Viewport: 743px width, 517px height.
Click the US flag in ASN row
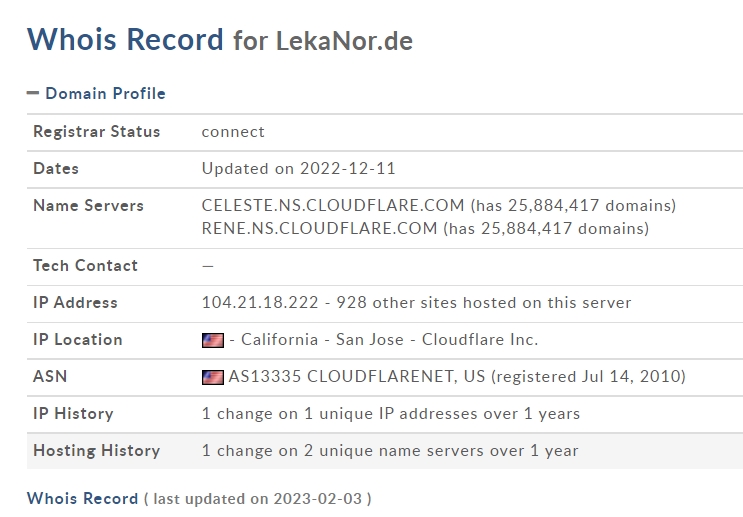213,377
